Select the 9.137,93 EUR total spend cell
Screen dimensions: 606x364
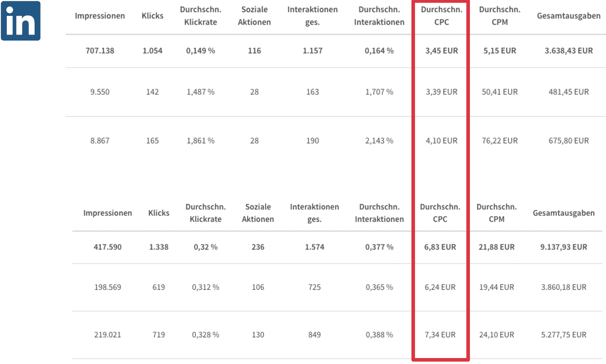(564, 247)
